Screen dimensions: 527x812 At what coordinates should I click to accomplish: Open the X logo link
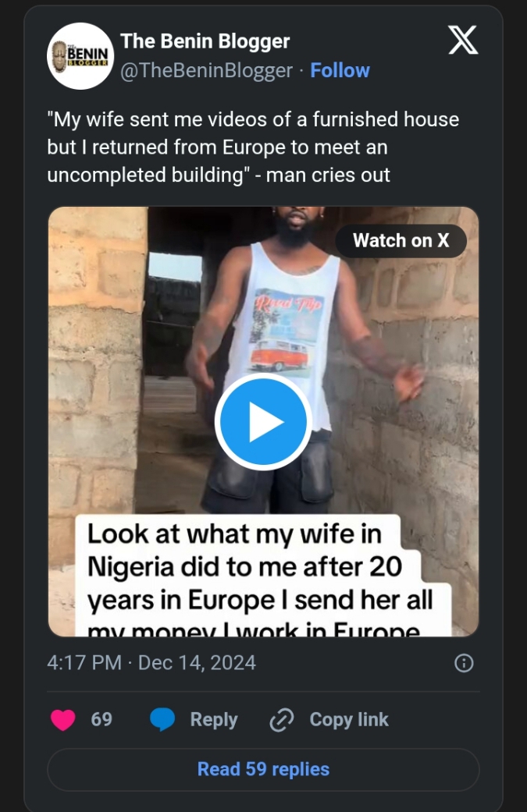click(x=463, y=41)
